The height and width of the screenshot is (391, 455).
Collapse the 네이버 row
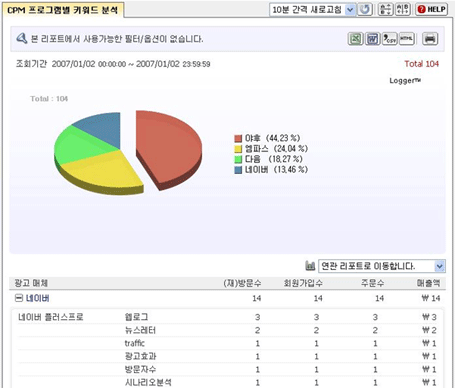pyautogui.click(x=19, y=298)
